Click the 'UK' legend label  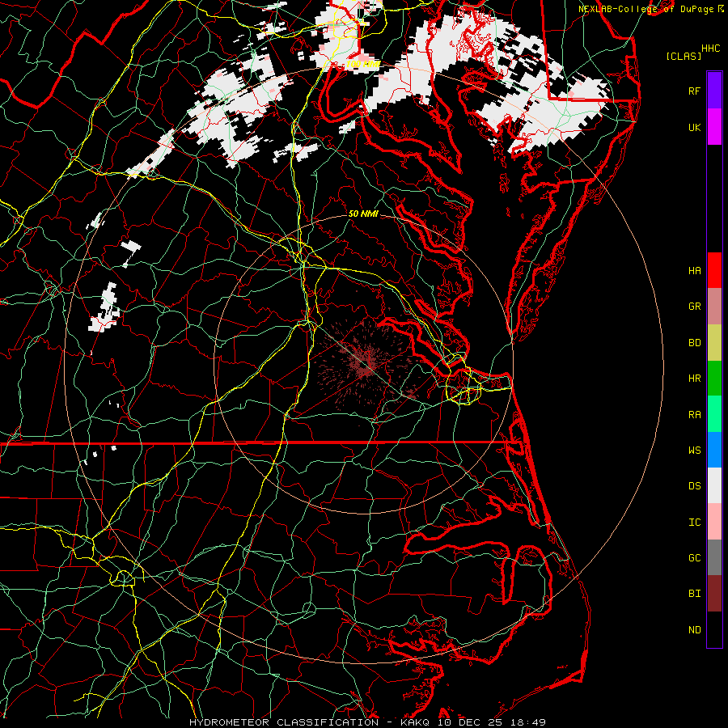pos(694,127)
